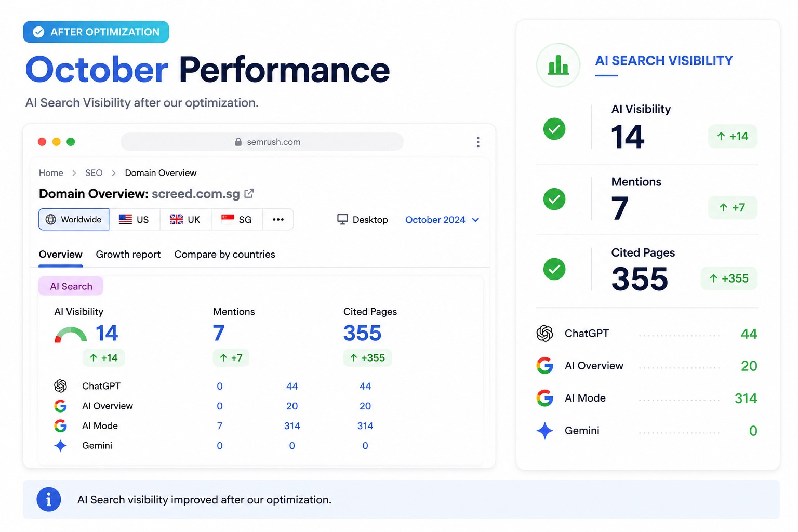Click the external link icon beside screed.com.sg
The width and height of the screenshot is (798, 532).
click(249, 193)
